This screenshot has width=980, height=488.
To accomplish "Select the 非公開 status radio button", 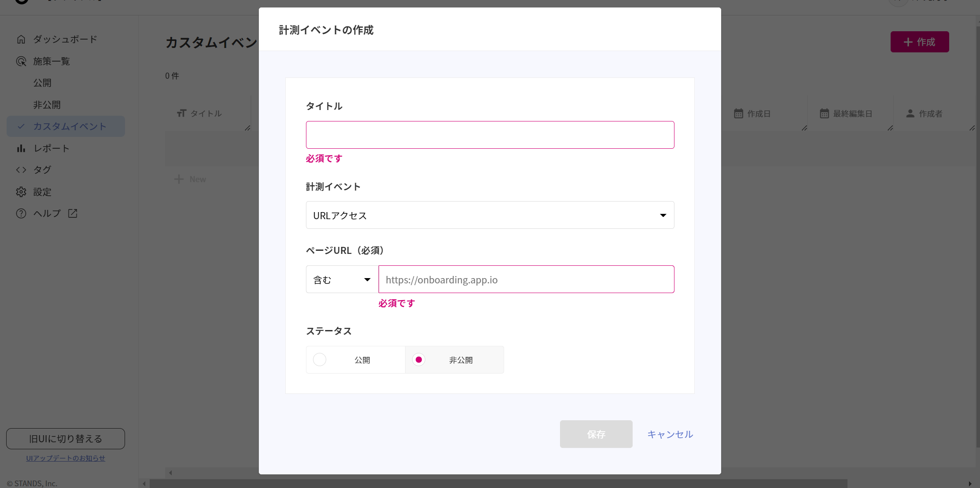I will pyautogui.click(x=419, y=360).
